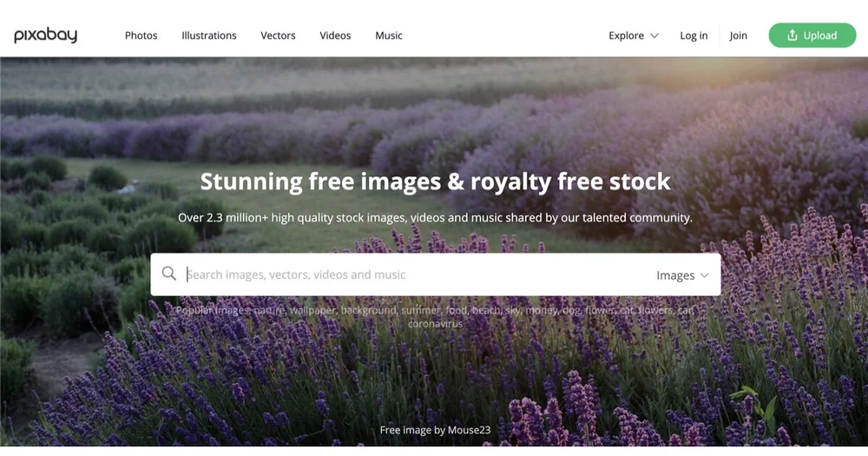This screenshot has height=456, width=868.
Task: Choose the popular tag 'beach'
Action: pos(486,310)
